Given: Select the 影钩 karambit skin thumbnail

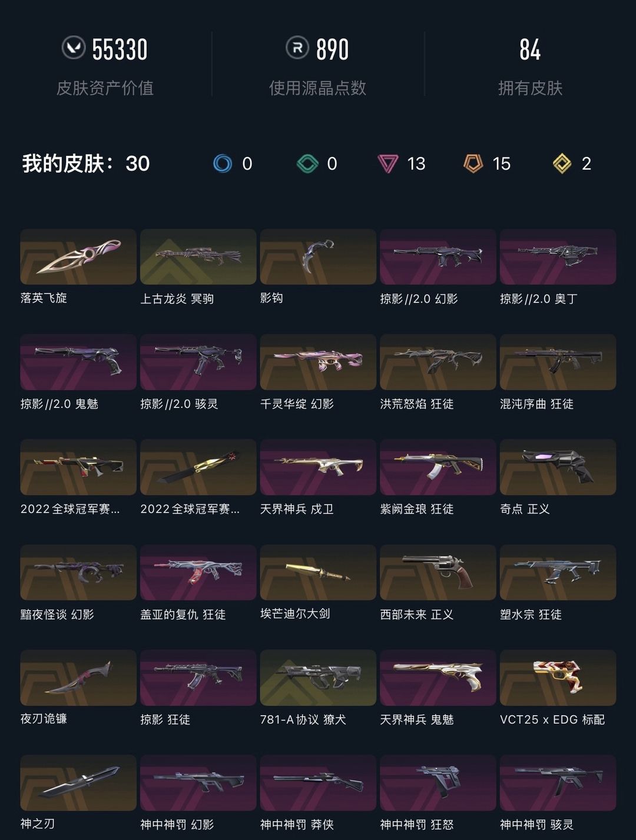Looking at the screenshot, I should tap(318, 257).
